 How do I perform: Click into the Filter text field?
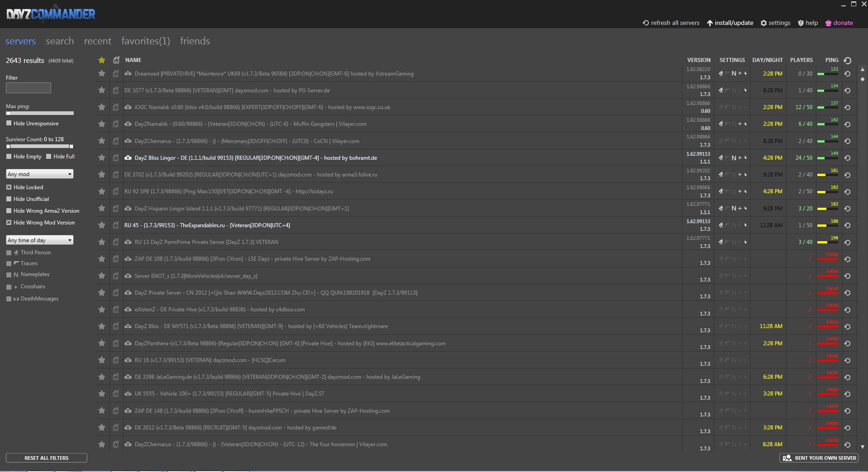tap(28, 88)
